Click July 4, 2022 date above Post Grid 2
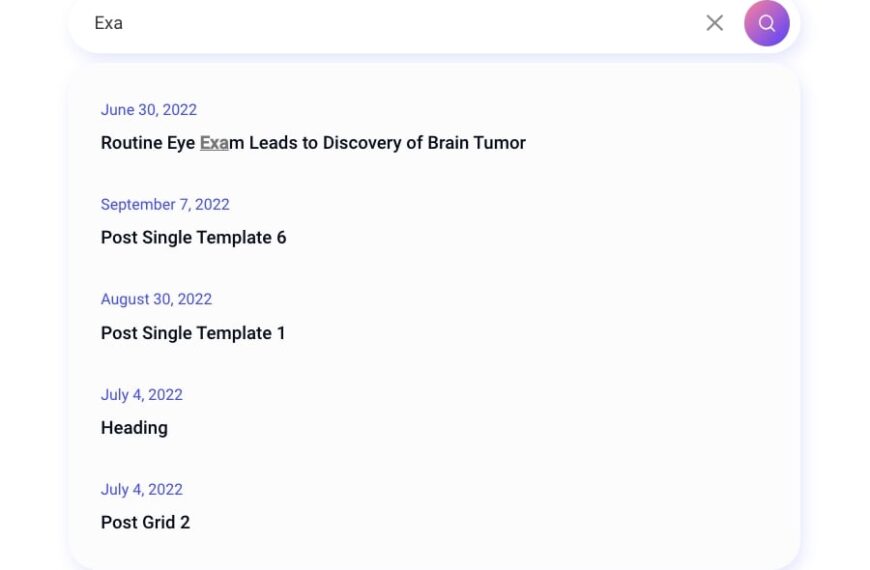This screenshot has width=870, height=570. [141, 490]
